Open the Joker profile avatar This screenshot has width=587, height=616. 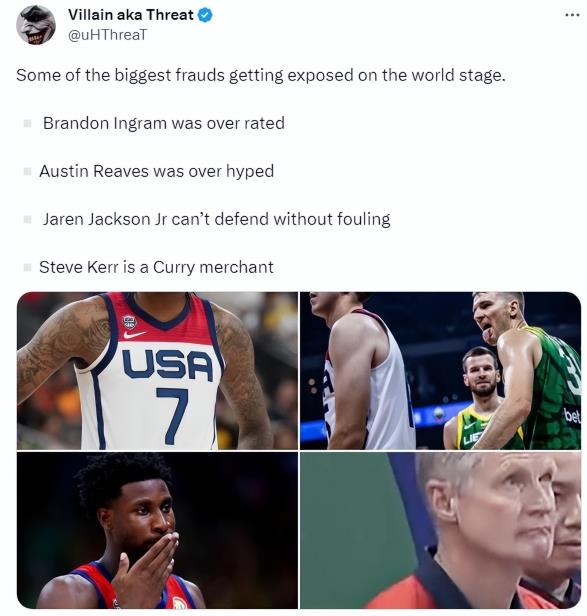tap(36, 25)
